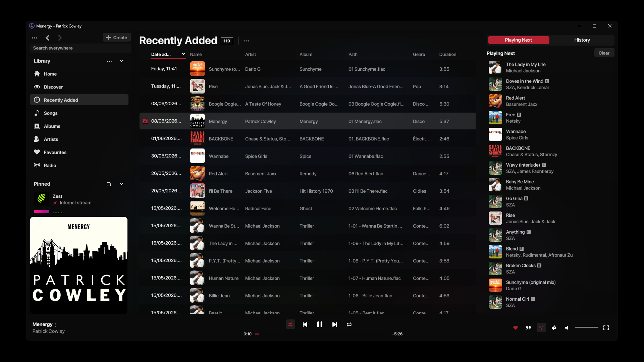This screenshot has width=644, height=362.
Task: Open Favourites
Action: tap(79, 152)
